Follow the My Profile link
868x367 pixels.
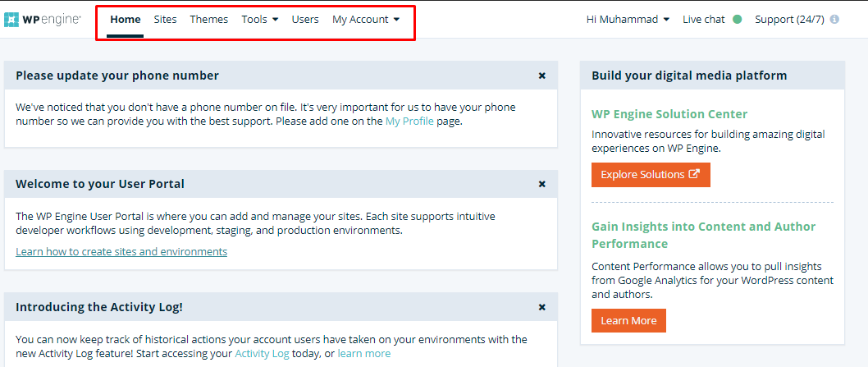click(409, 122)
